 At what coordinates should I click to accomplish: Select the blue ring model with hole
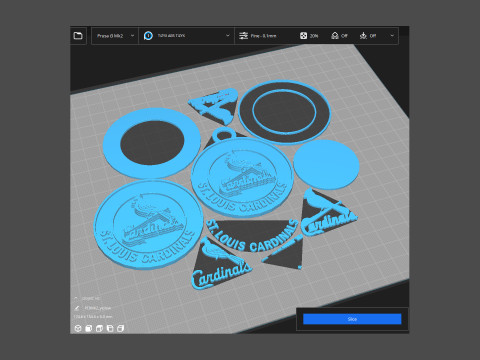tap(111, 143)
